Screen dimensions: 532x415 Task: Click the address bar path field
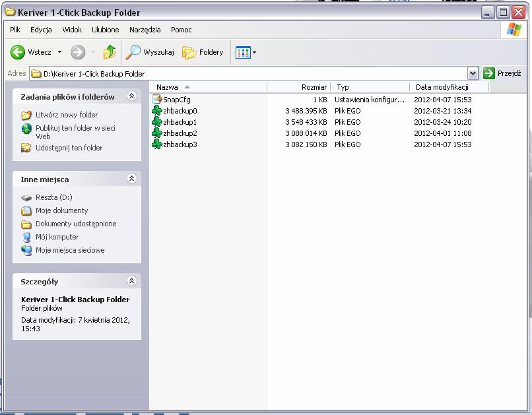pyautogui.click(x=249, y=74)
